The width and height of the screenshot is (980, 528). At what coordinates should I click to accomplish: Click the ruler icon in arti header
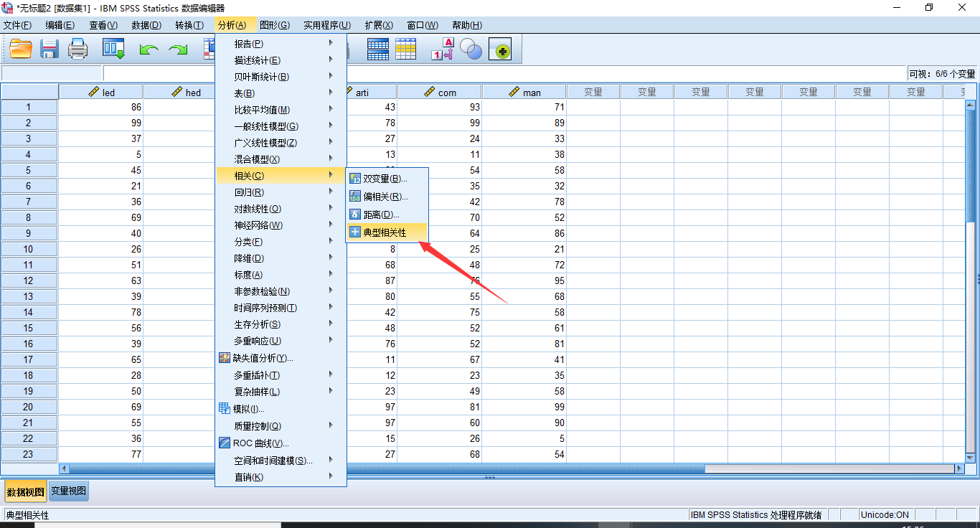[349, 92]
